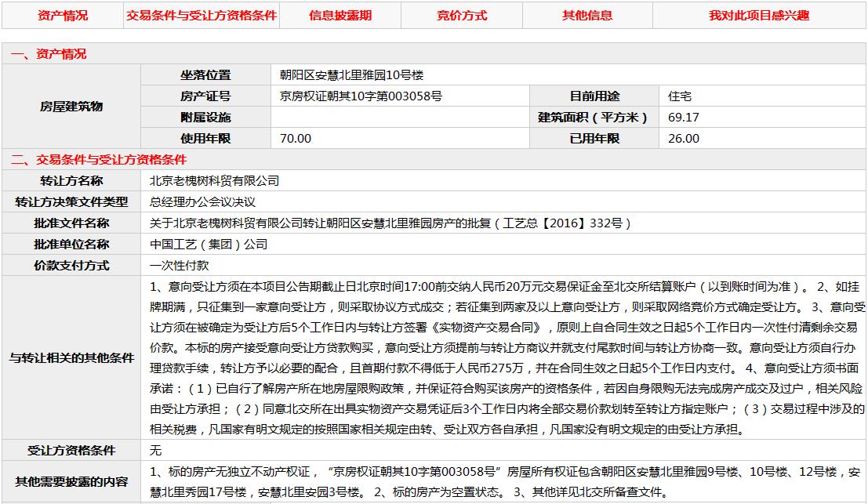Select the address 朝阳区安慧北里雅园10号楼
868x504 pixels.
tap(351, 75)
